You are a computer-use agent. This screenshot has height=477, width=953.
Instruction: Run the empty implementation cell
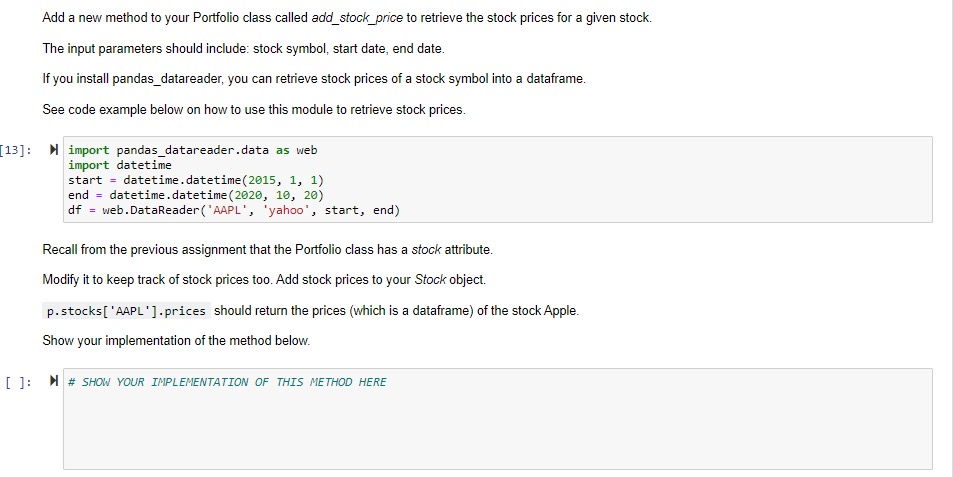pyautogui.click(x=53, y=381)
